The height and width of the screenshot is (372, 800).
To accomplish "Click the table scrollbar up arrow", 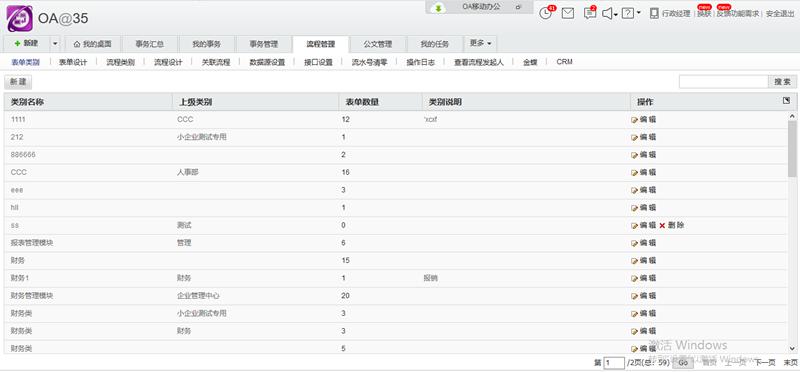I will tap(792, 117).
